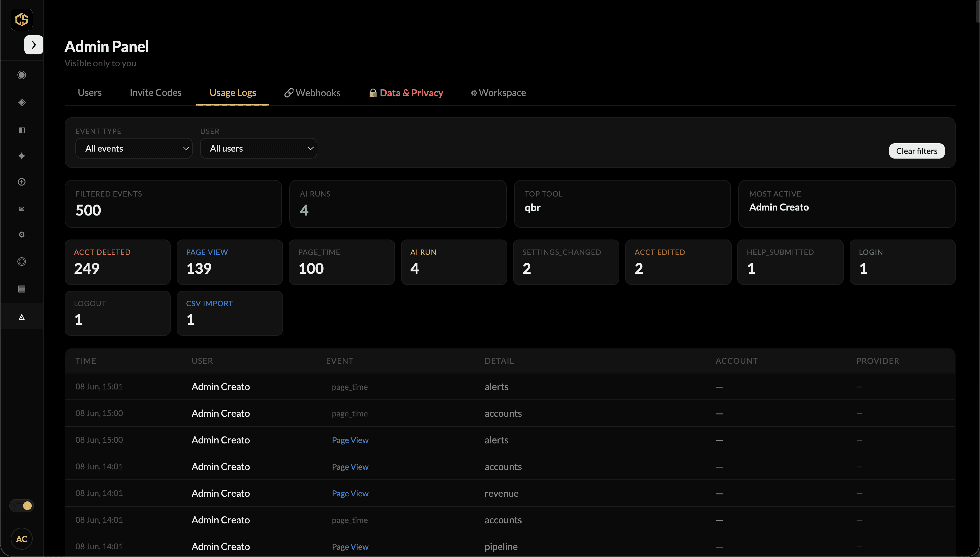The width and height of the screenshot is (980, 557).
Task: Open the filled-circle sidebar icon
Action: (22, 75)
